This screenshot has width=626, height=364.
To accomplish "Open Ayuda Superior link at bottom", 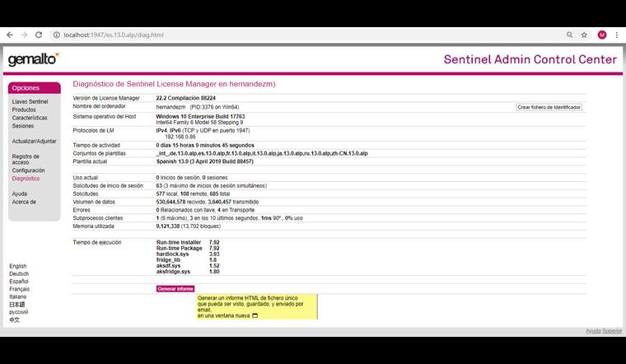I will pos(604,331).
